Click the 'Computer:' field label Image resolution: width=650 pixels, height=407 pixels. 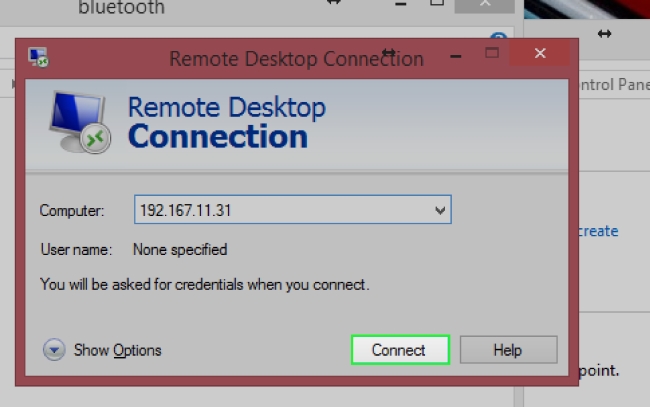pyautogui.click(x=72, y=211)
